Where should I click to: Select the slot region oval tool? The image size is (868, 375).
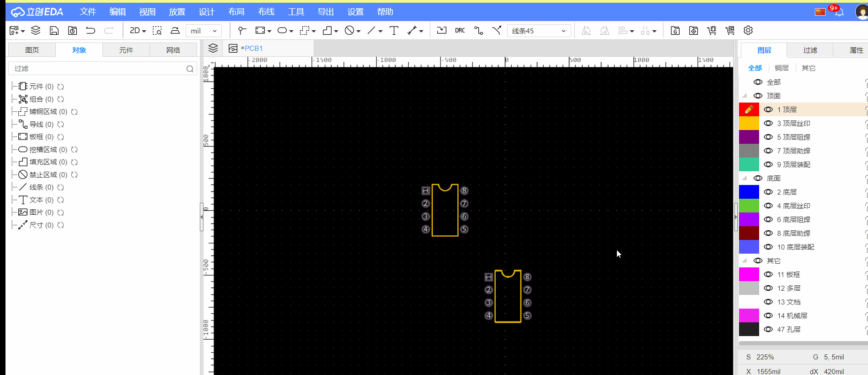[x=282, y=31]
